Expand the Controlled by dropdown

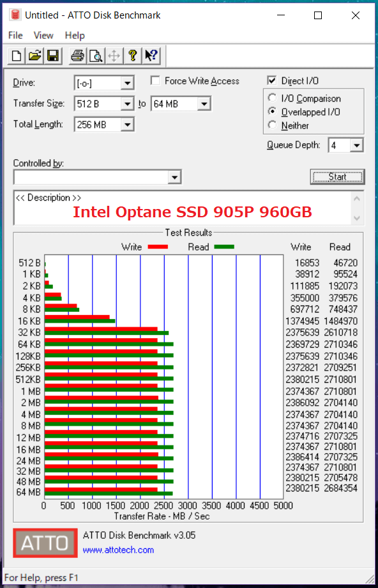(174, 177)
